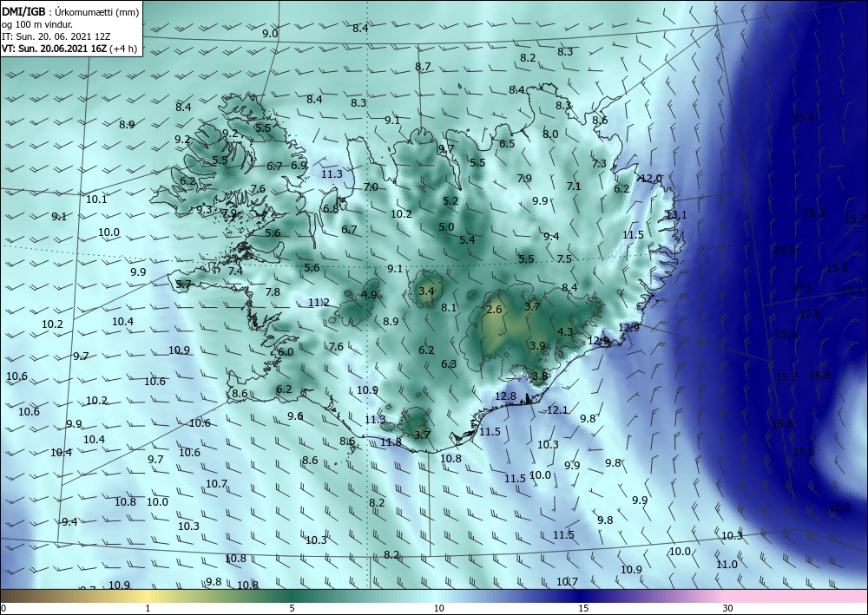Viewport: 868px width, 615px height.
Task: Click the 10.1 value on the map
Action: (x=96, y=199)
